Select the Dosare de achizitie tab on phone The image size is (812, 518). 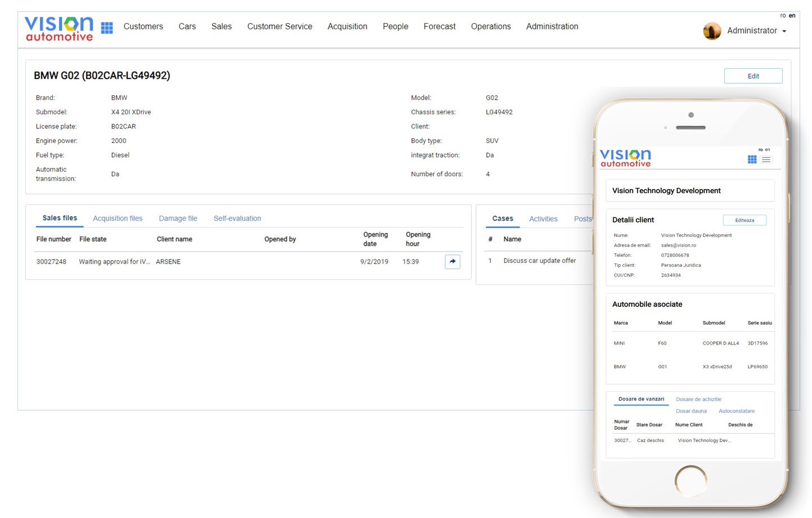[698, 399]
